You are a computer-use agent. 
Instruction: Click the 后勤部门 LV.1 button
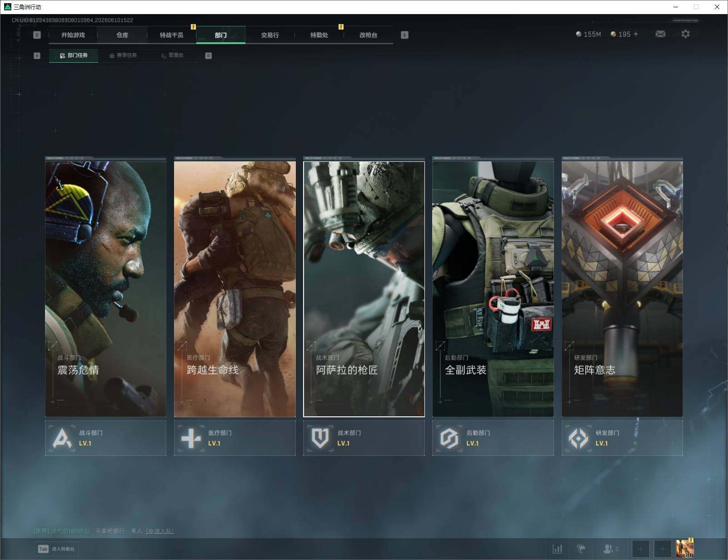(493, 438)
